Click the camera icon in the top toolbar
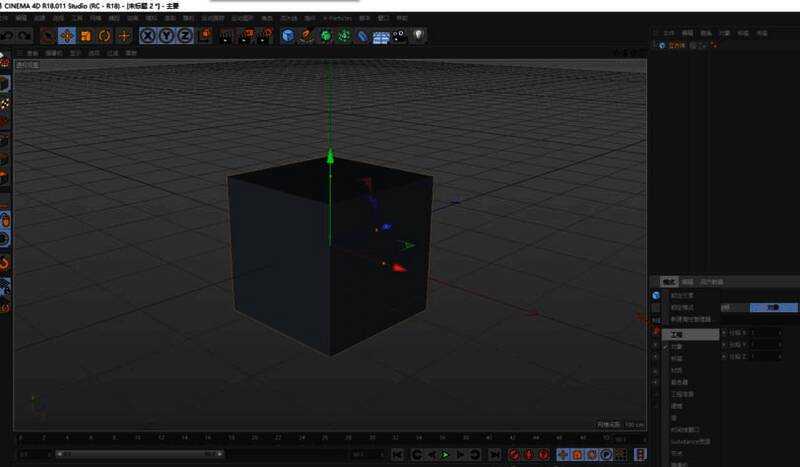 coord(399,36)
